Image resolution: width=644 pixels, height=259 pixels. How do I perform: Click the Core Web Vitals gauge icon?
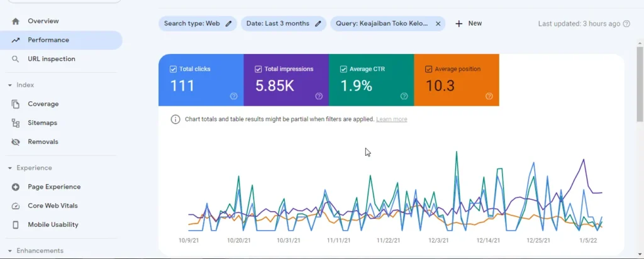point(16,206)
